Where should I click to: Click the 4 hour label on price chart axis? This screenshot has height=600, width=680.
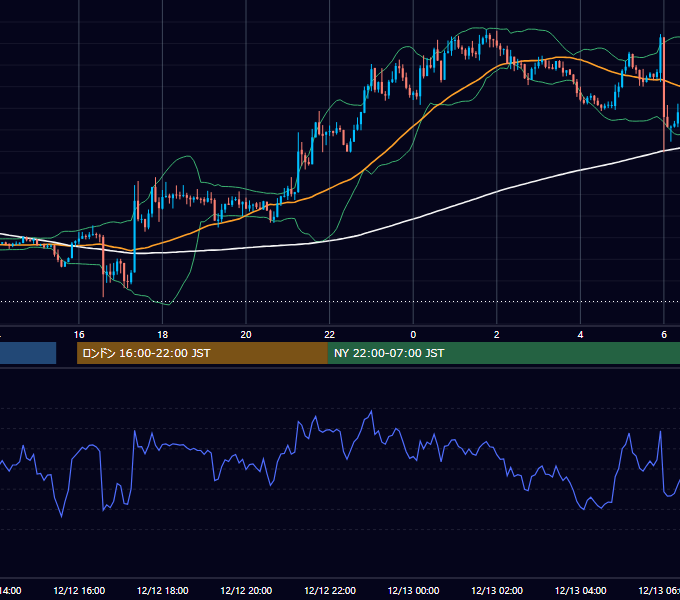click(580, 335)
